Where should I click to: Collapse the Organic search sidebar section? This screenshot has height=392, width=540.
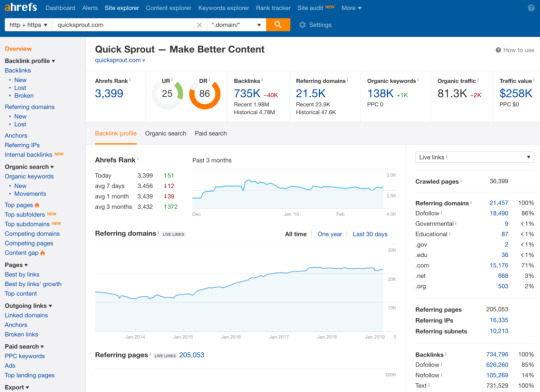coord(29,167)
